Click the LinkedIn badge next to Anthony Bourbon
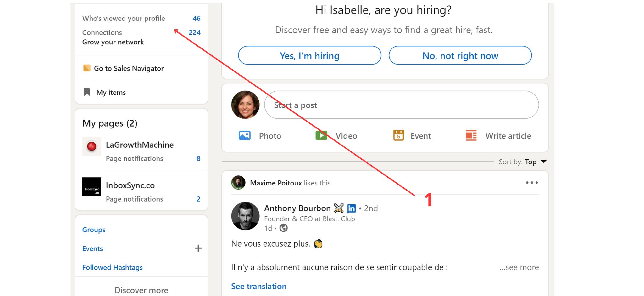 (352, 208)
